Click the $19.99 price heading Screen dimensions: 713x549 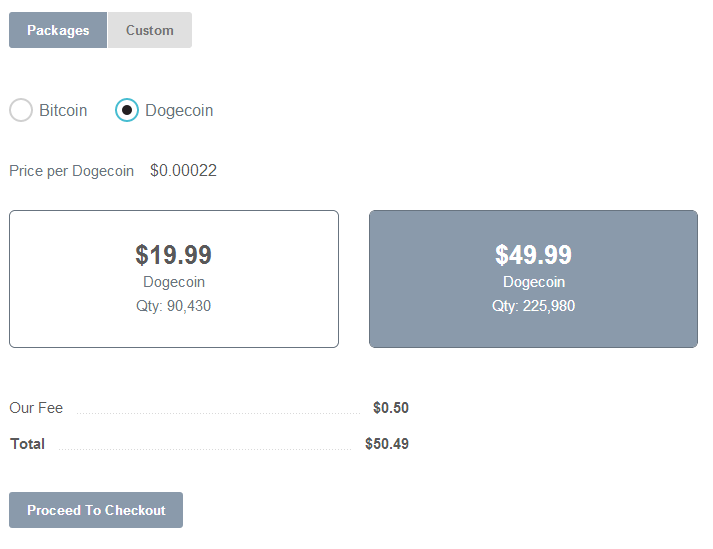click(174, 255)
